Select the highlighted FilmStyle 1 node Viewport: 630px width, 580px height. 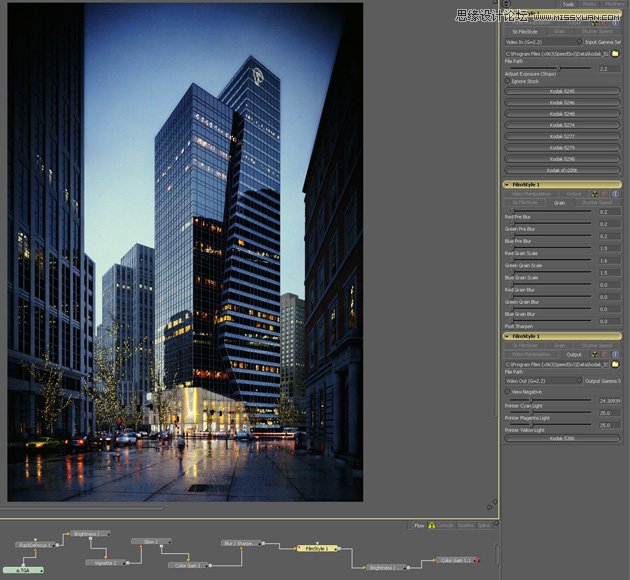[317, 548]
